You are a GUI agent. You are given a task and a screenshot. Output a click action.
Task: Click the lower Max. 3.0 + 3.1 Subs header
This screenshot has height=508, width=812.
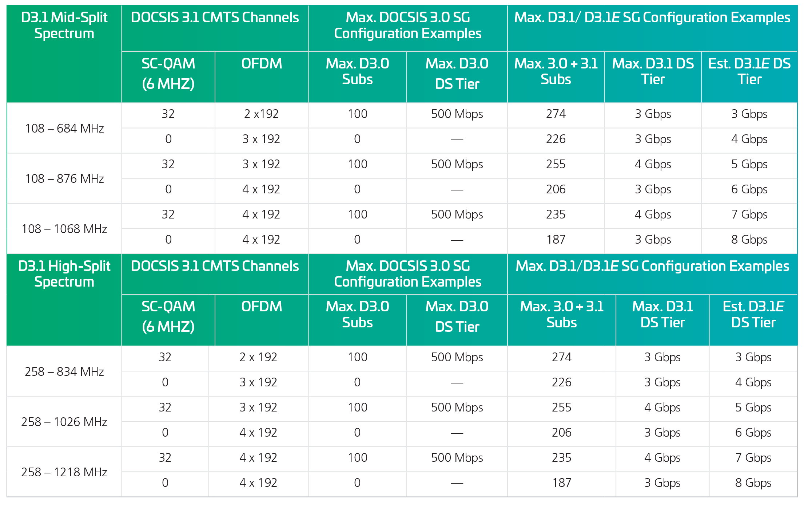[x=561, y=314]
